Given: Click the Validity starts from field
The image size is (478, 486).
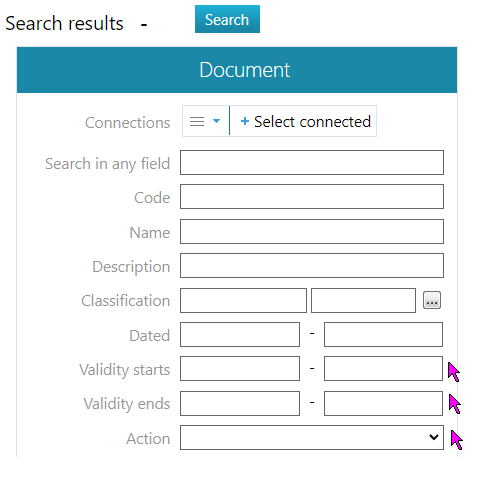Looking at the screenshot, I should pos(240,369).
